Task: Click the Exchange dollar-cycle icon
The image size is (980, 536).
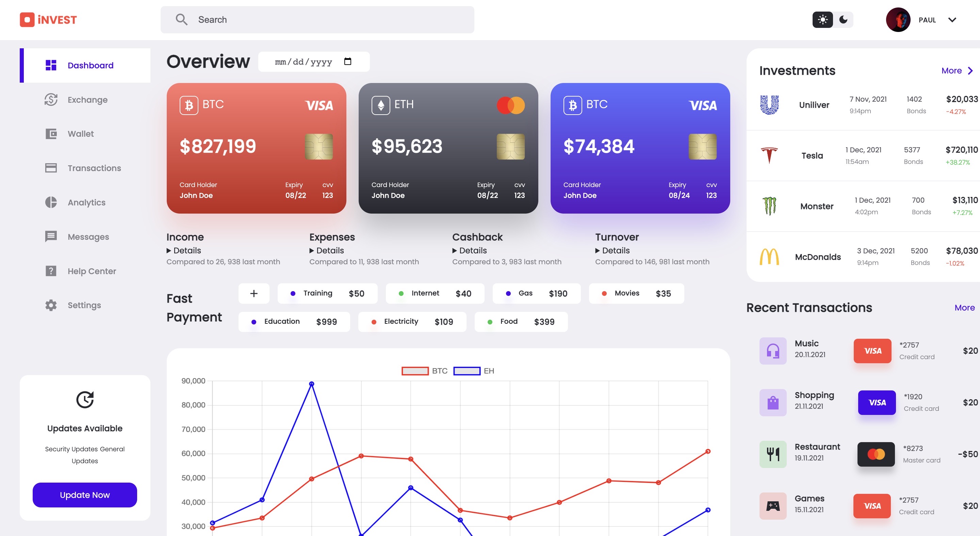Action: click(x=51, y=100)
